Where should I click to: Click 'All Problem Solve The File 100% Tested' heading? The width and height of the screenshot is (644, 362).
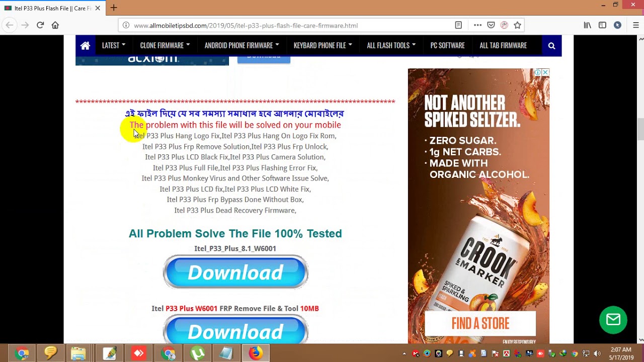pos(235,233)
